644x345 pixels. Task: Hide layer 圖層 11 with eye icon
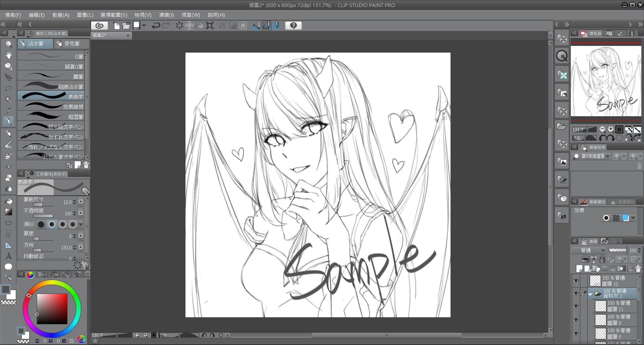[x=576, y=306]
